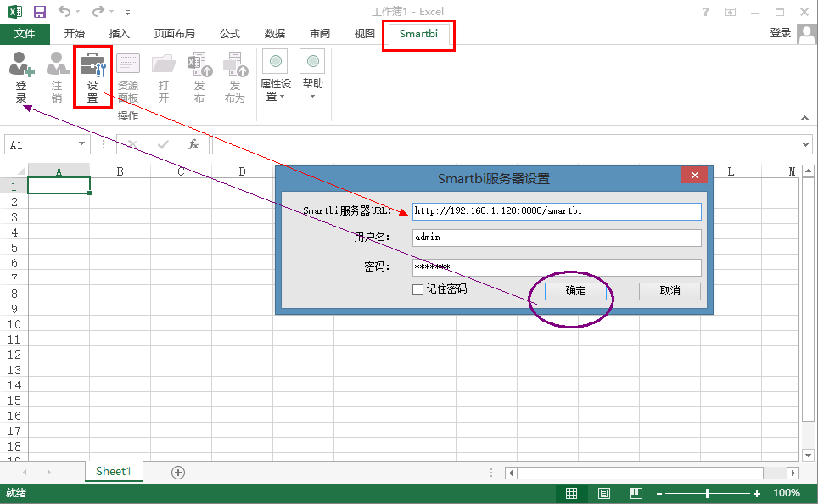Click vertical scrollbar down arrow
818x504 pixels.
point(808,455)
